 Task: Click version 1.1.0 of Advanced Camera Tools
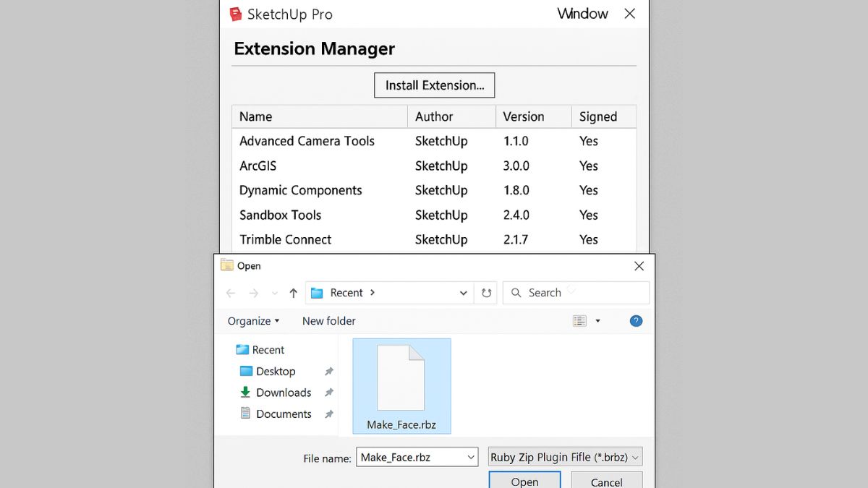click(516, 141)
